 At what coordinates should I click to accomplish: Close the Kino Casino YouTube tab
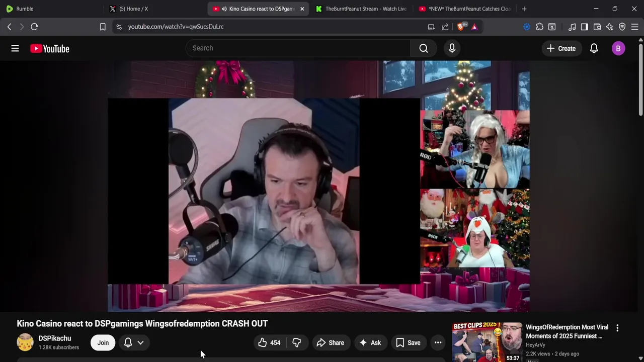pos(302,9)
